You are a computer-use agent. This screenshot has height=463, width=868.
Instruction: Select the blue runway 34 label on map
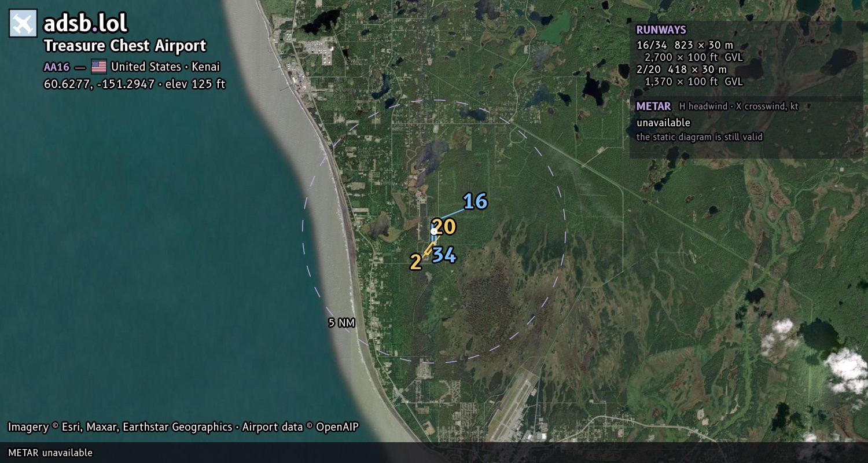point(444,255)
